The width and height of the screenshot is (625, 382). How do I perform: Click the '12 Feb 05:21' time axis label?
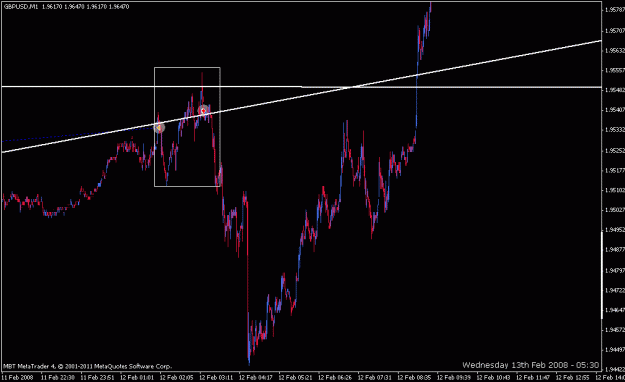[295, 377]
